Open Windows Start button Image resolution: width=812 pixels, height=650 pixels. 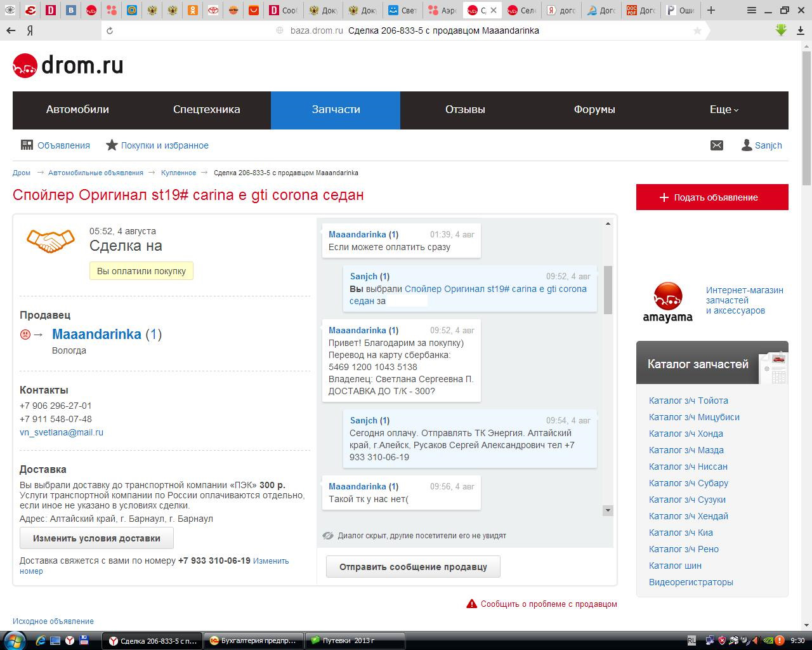14,640
